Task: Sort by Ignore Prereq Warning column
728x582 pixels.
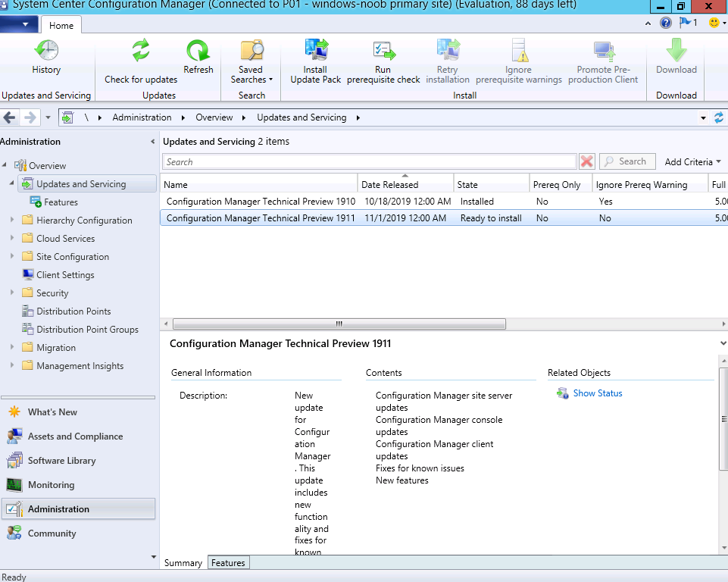Action: point(650,184)
